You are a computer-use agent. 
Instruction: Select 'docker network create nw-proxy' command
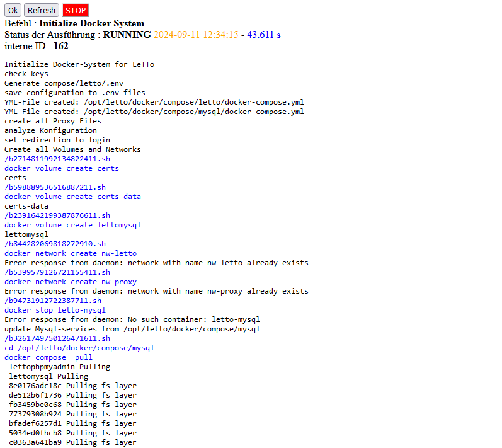tap(71, 282)
